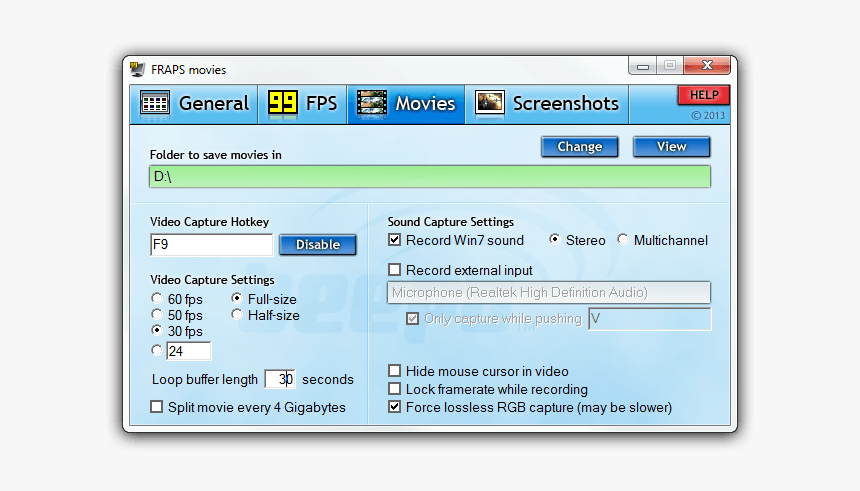Click the '© 2013' copyright text

coord(708,116)
